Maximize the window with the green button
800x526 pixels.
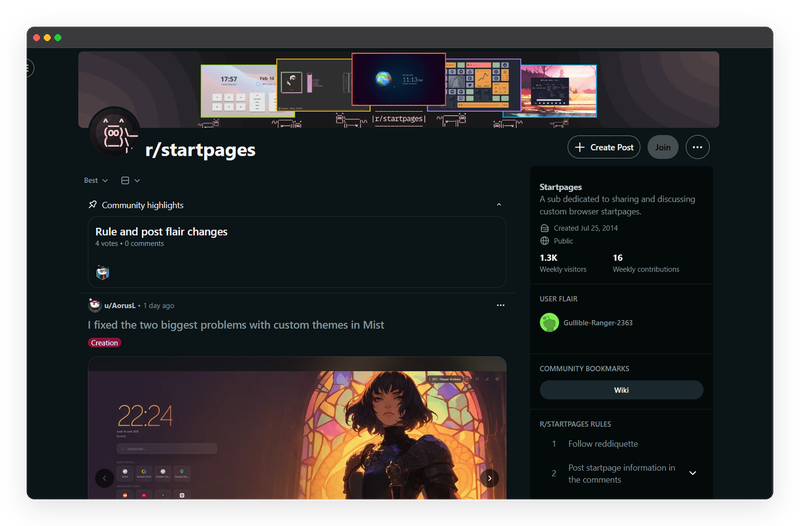pyautogui.click(x=58, y=38)
